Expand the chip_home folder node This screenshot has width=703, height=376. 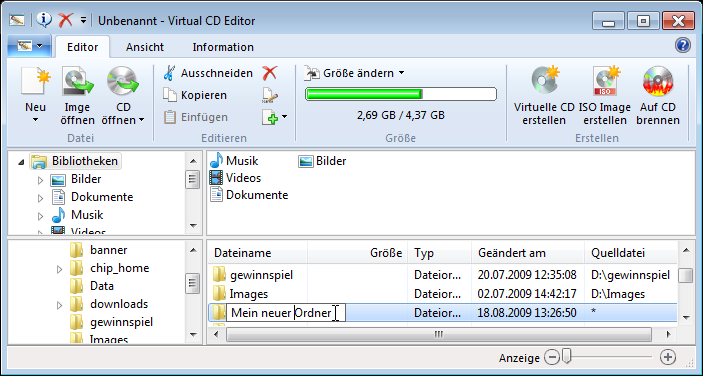[59, 269]
